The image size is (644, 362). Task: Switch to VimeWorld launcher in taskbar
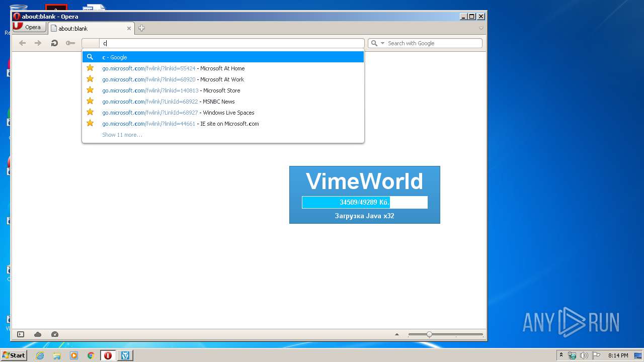125,355
